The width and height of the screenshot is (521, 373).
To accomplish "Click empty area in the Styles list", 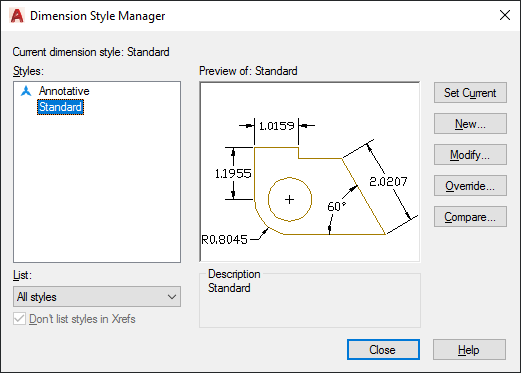I will click(97, 188).
